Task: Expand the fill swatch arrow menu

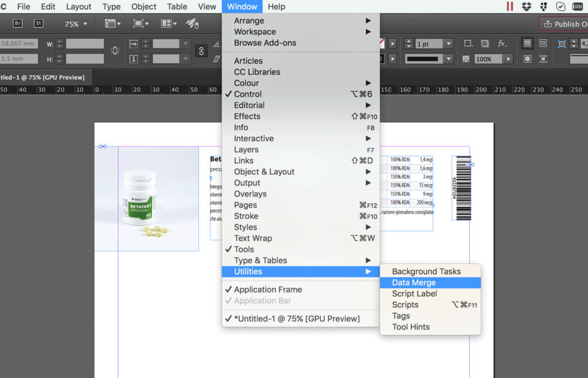Action: tap(392, 44)
